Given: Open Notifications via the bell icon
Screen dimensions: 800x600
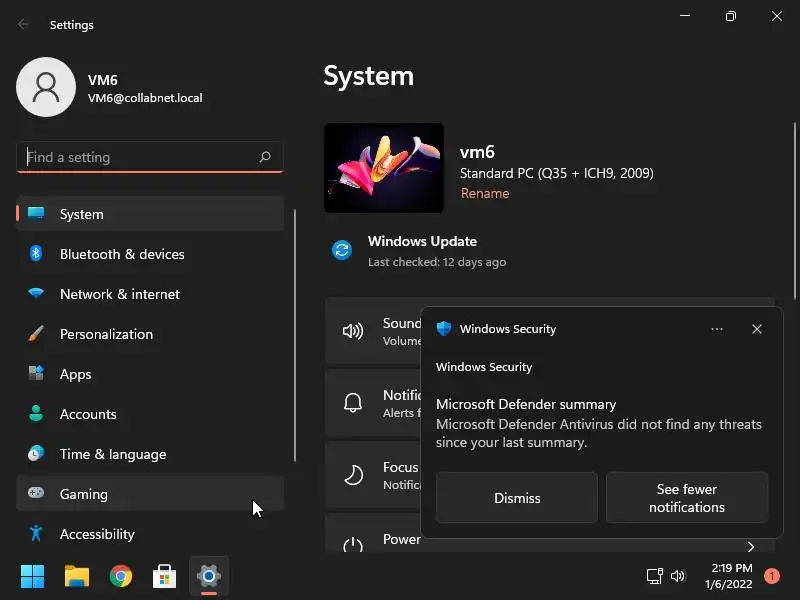Looking at the screenshot, I should 353,403.
